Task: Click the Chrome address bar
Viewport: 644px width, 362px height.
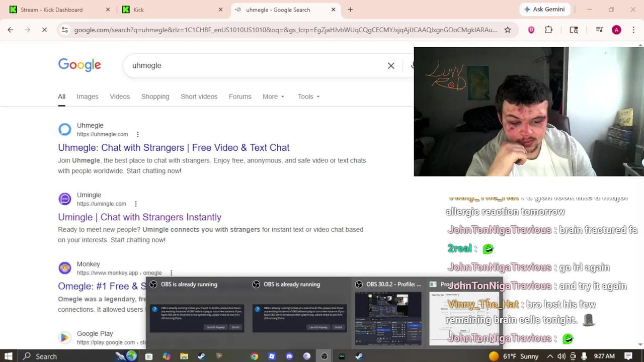Action: 285,30
